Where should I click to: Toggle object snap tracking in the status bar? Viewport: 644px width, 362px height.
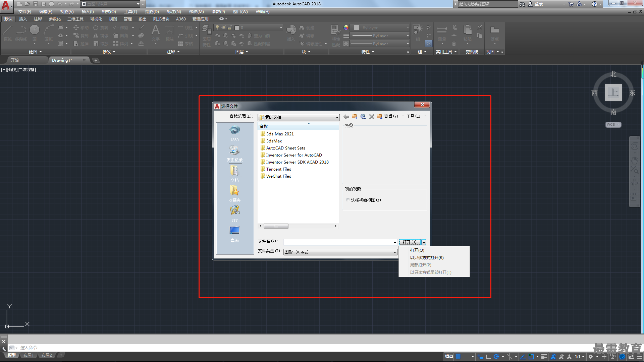click(x=523, y=357)
